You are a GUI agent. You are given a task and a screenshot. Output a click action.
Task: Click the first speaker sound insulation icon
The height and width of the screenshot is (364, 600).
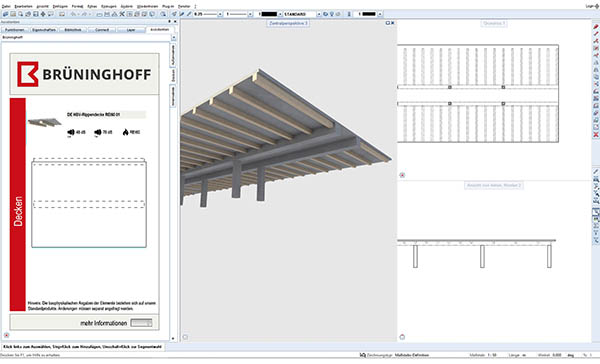[71, 132]
